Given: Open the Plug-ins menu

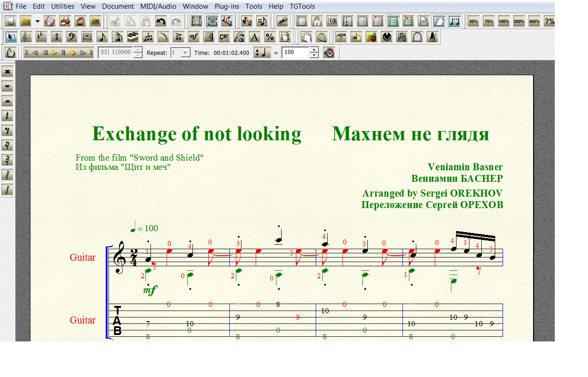Looking at the screenshot, I should click(x=228, y=6).
